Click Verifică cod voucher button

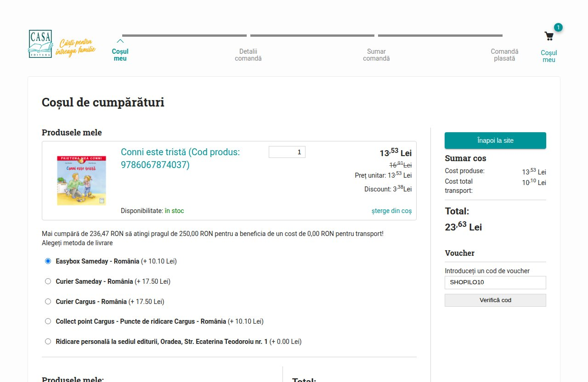(495, 300)
